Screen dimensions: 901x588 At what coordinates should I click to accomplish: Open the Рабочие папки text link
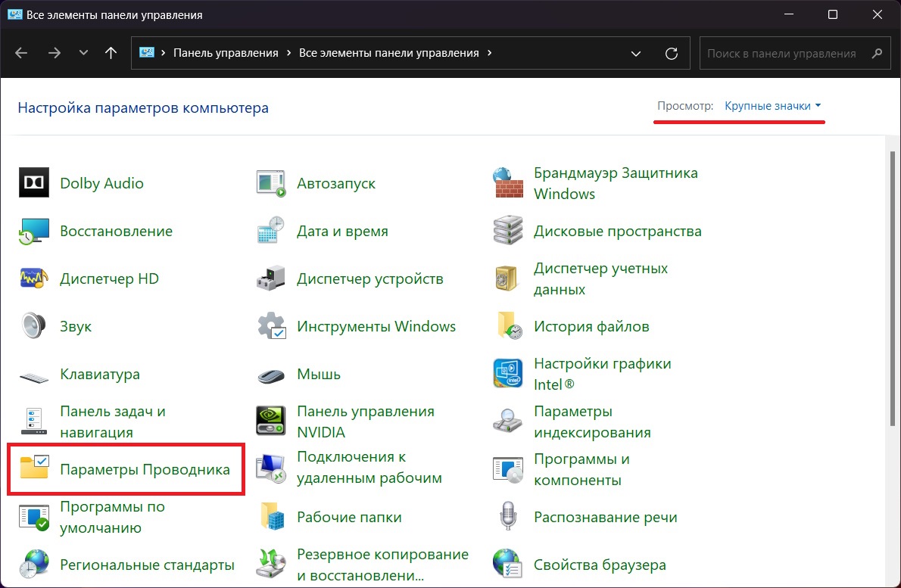349,517
